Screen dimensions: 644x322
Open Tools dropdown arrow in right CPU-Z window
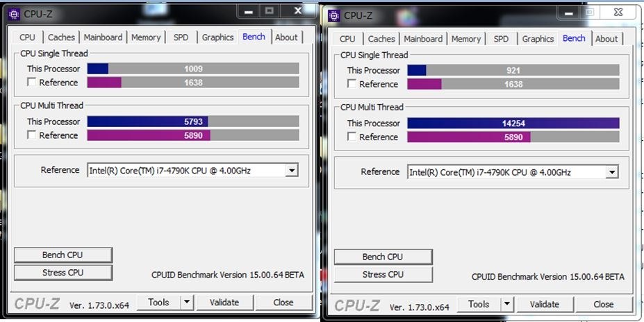click(x=507, y=305)
